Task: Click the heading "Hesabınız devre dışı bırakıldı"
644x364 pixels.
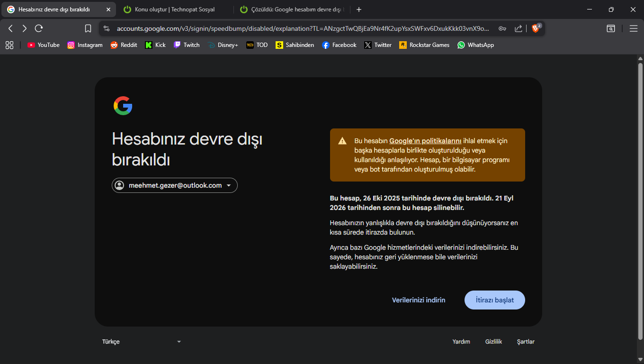Action: [187, 149]
